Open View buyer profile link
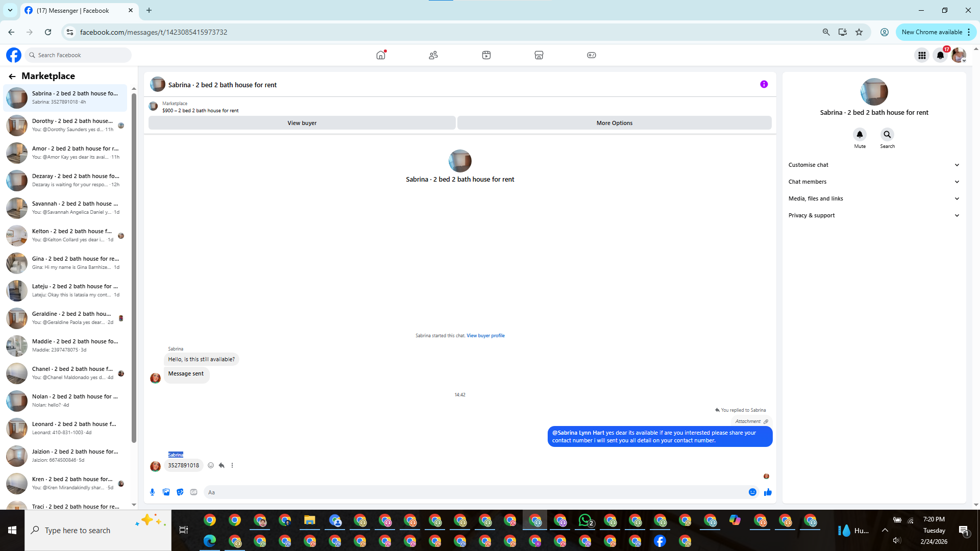This screenshot has height=551, width=980. 485,336
